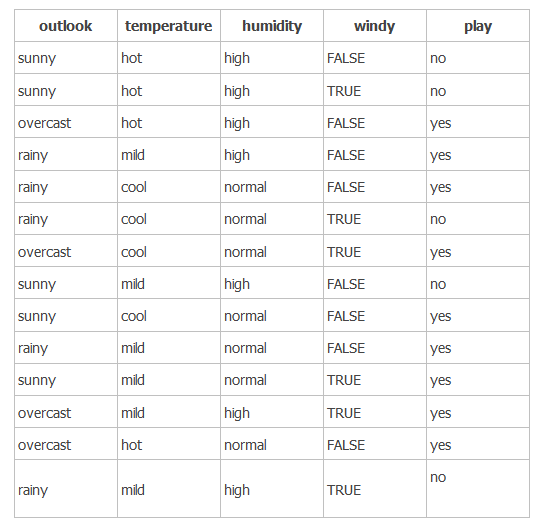Click 'high' in the overcast mild row
Viewport: 541px width, 526px height.
coord(237,413)
